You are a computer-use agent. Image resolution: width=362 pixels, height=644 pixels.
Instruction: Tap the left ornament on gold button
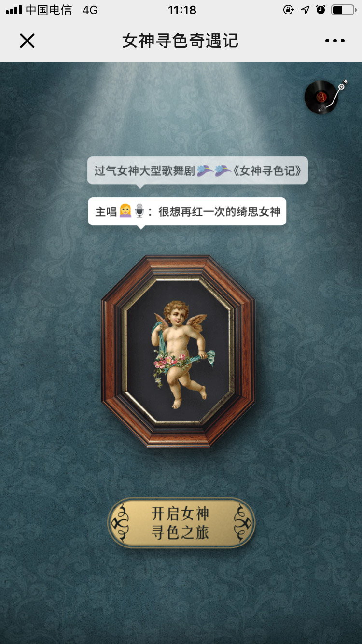[x=121, y=523]
